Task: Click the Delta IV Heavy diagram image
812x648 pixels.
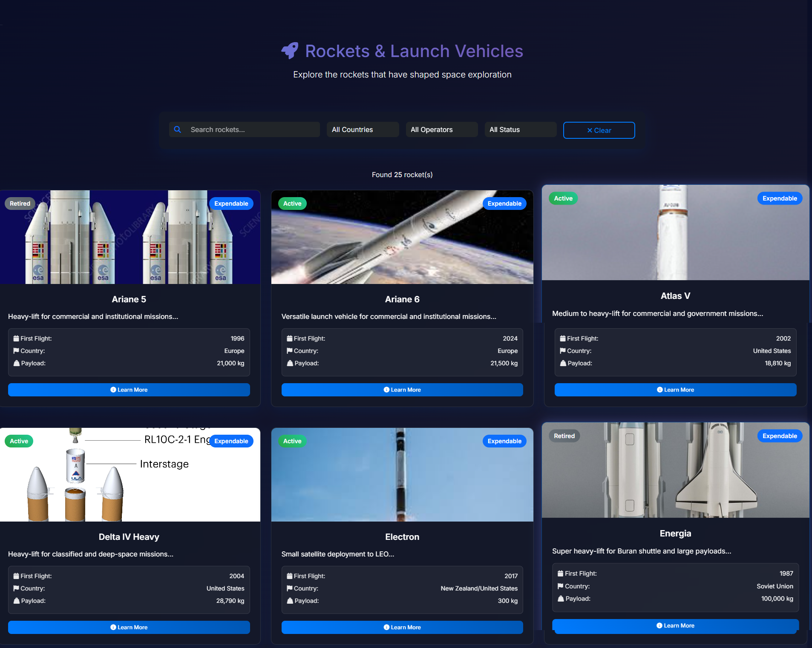Action: click(x=130, y=475)
